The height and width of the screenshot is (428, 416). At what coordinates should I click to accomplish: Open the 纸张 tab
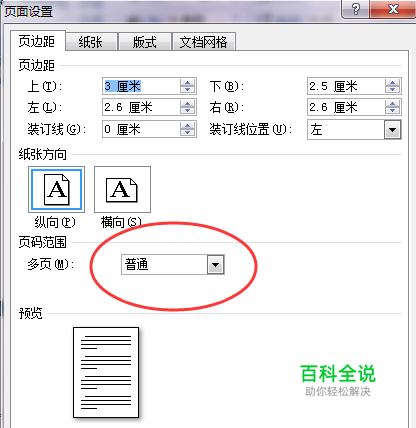click(x=91, y=42)
